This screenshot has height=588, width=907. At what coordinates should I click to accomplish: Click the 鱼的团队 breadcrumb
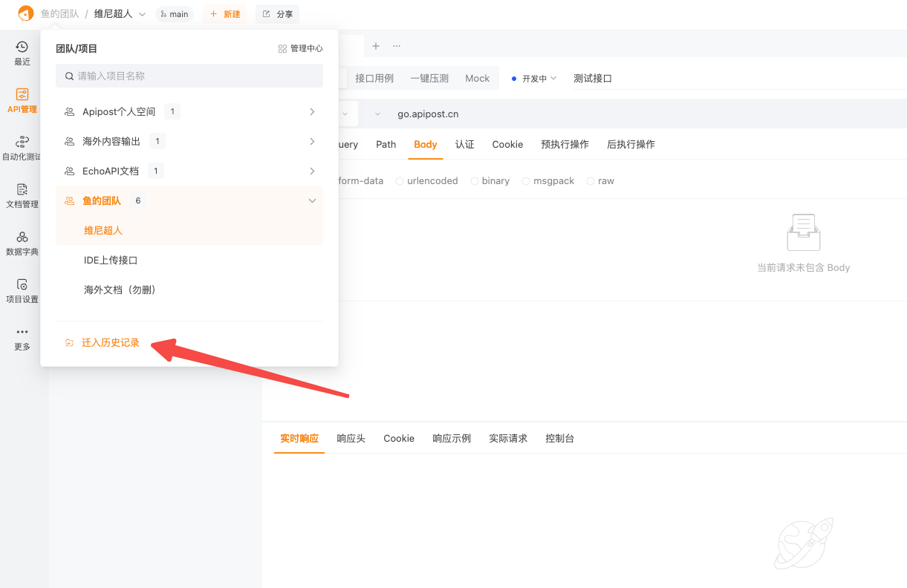tap(60, 14)
